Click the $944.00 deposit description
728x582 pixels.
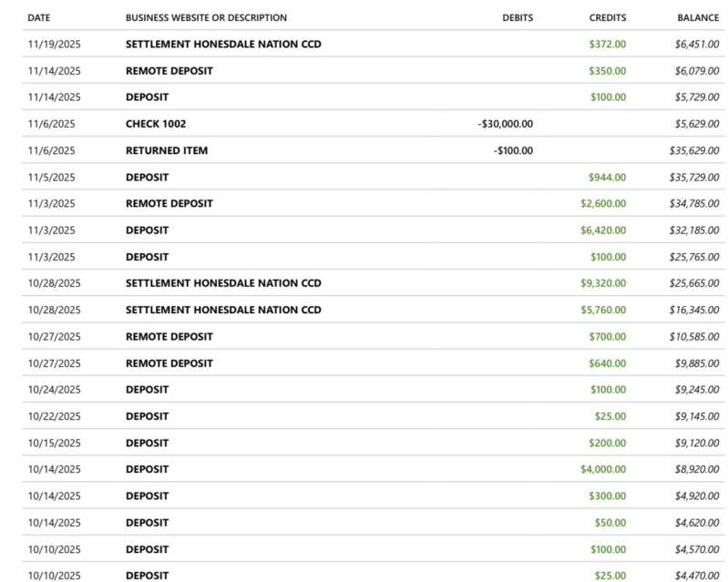[x=147, y=178]
